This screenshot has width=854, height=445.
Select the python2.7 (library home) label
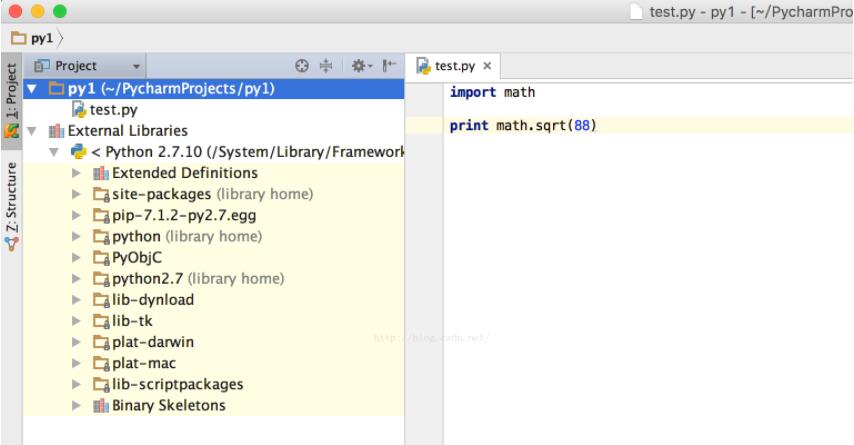pos(198,279)
